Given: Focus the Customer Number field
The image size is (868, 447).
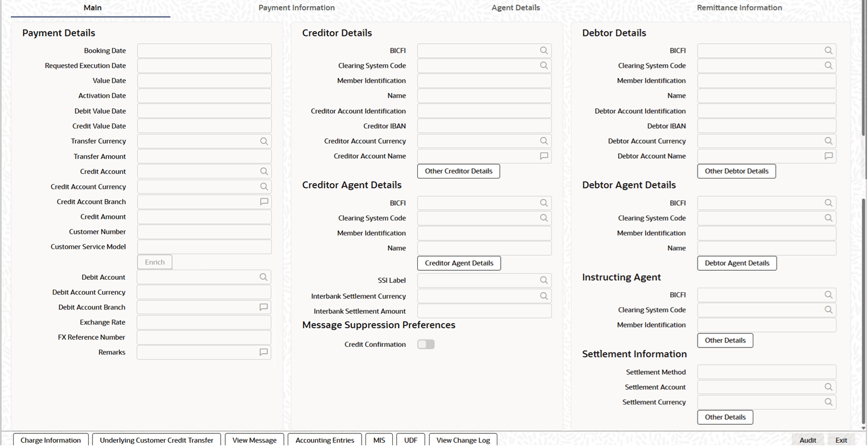Looking at the screenshot, I should 205,232.
